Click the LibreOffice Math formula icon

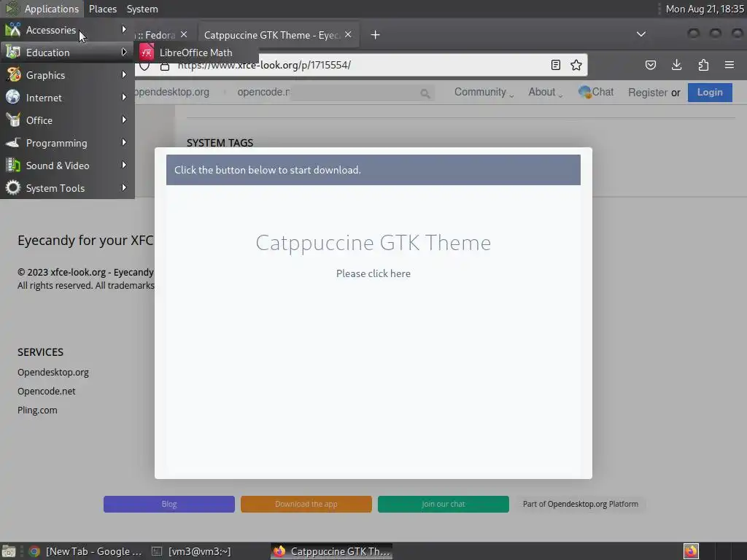pyautogui.click(x=147, y=52)
